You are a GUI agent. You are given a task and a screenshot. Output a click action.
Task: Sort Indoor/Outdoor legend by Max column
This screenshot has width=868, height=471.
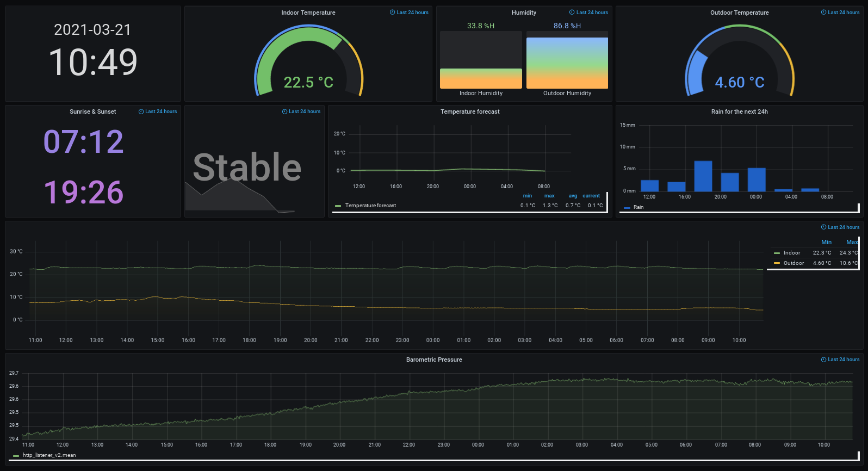[x=852, y=242]
